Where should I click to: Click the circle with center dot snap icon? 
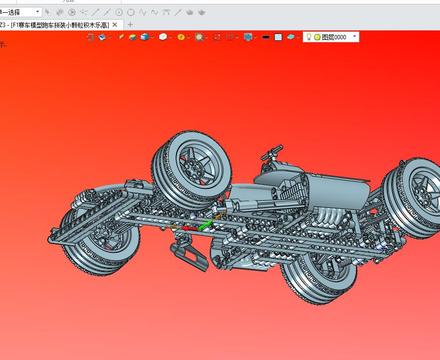point(119,12)
